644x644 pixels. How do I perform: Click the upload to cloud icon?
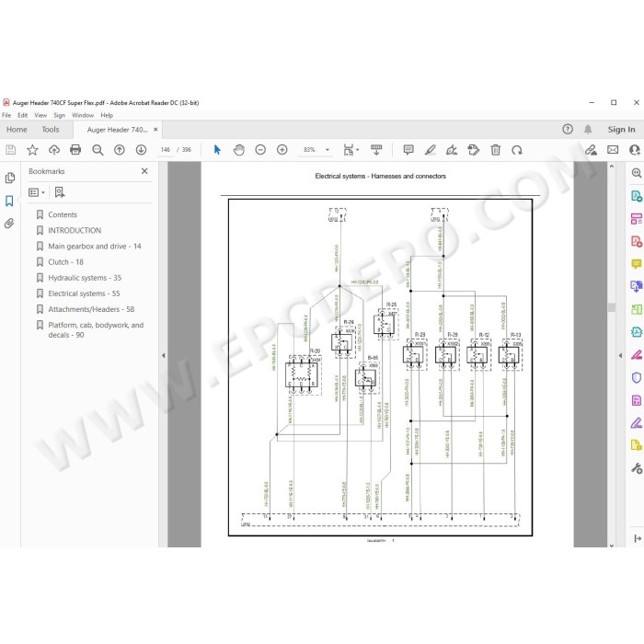point(53,150)
